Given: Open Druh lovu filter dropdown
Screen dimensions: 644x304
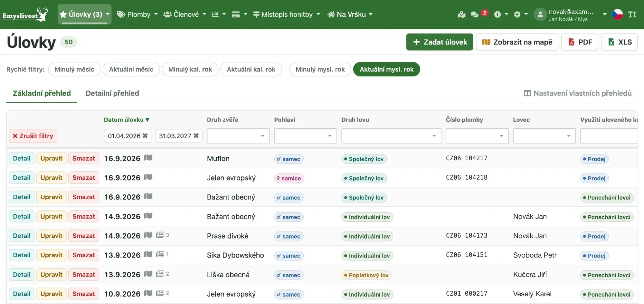Looking at the screenshot, I should tap(391, 136).
